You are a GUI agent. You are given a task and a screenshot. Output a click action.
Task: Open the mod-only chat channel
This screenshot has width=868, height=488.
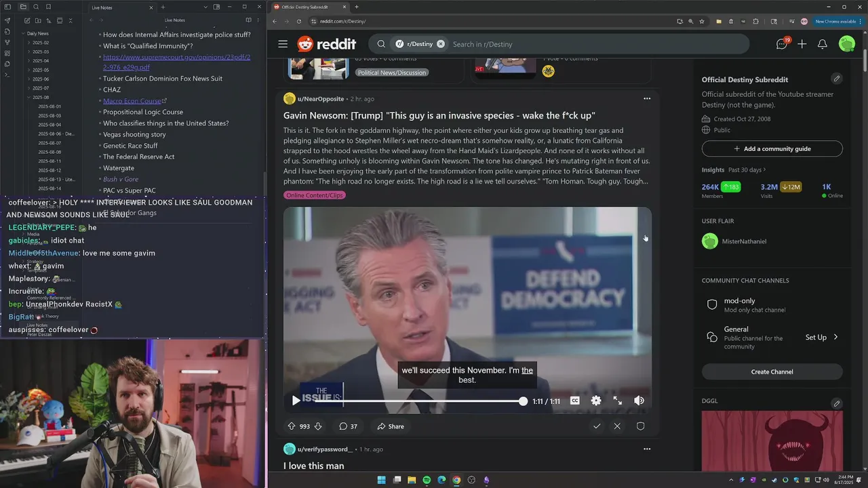click(x=772, y=305)
